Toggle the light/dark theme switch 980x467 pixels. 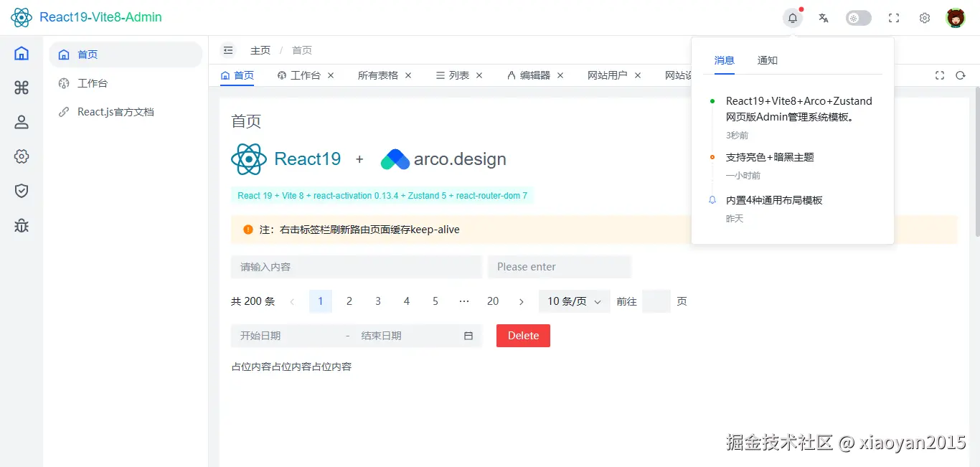tap(859, 18)
